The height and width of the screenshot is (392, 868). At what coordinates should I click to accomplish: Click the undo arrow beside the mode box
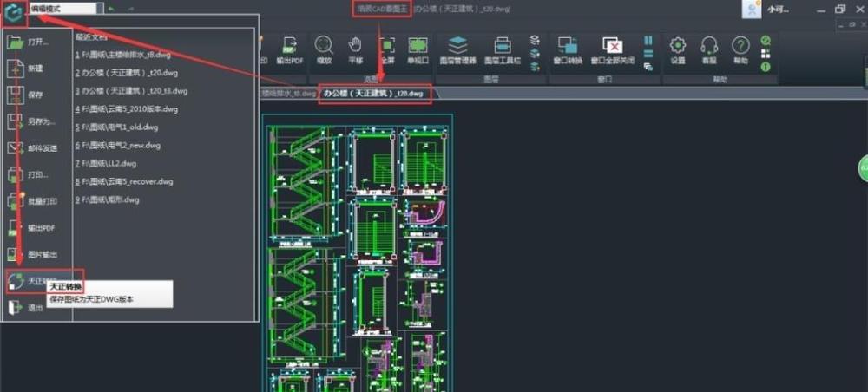112,9
